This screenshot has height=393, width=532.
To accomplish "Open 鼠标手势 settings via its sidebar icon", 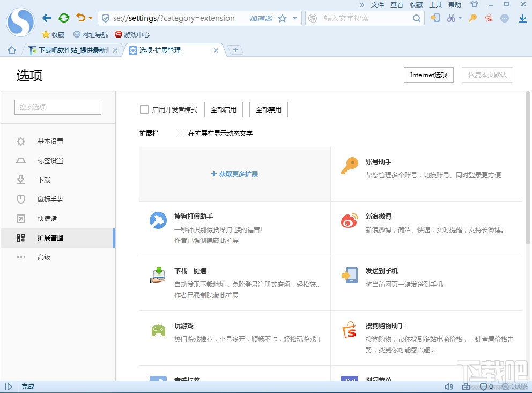I will pos(20,199).
